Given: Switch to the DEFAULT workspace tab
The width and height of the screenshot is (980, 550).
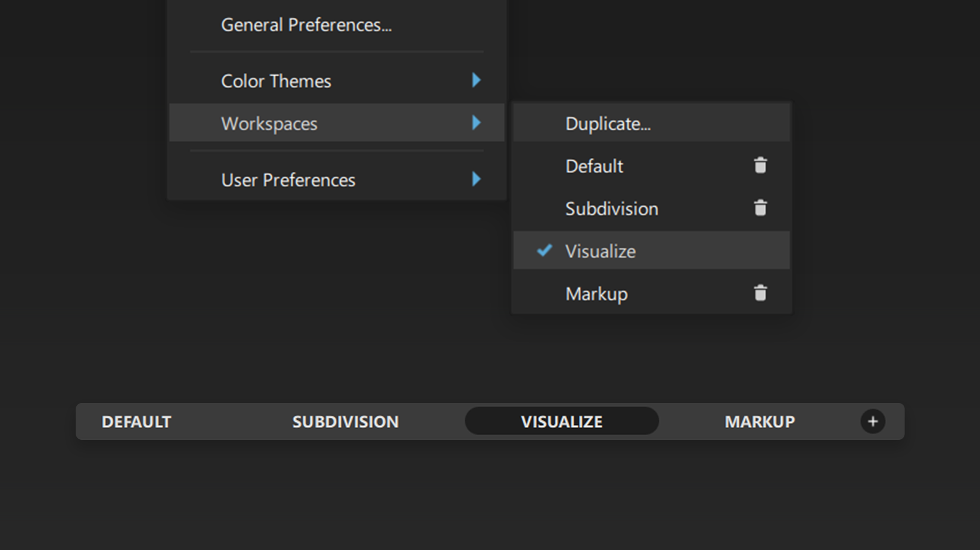Looking at the screenshot, I should pyautogui.click(x=136, y=422).
